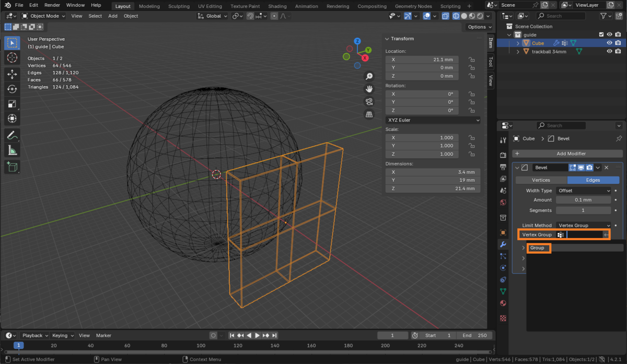Toggle camera view with the camera gizmo
This screenshot has height=364, width=627.
click(x=369, y=101)
